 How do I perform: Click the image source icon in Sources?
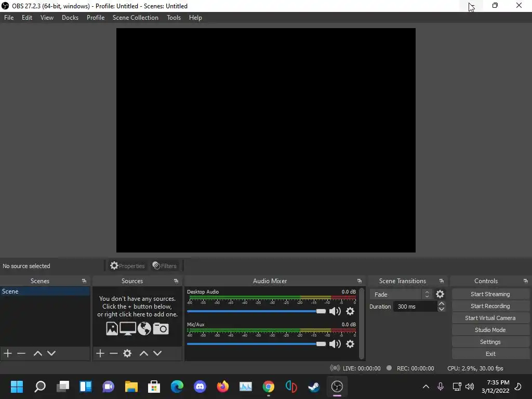click(x=112, y=328)
